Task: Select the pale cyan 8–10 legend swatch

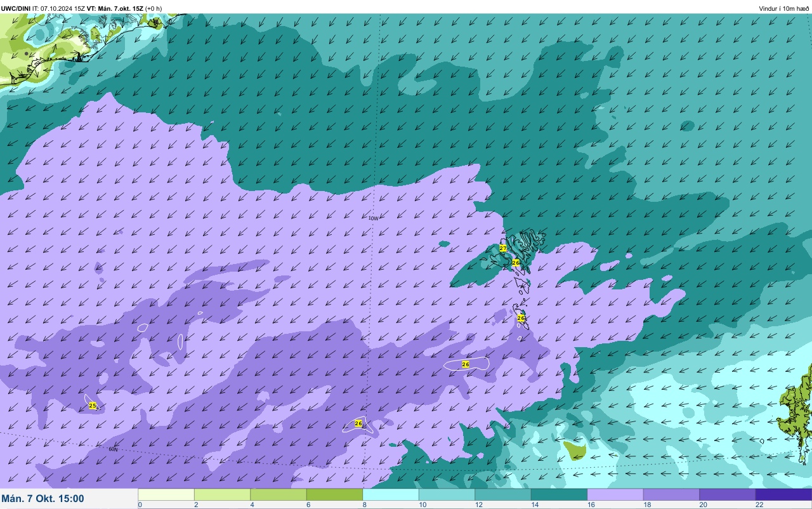Action: (x=391, y=494)
